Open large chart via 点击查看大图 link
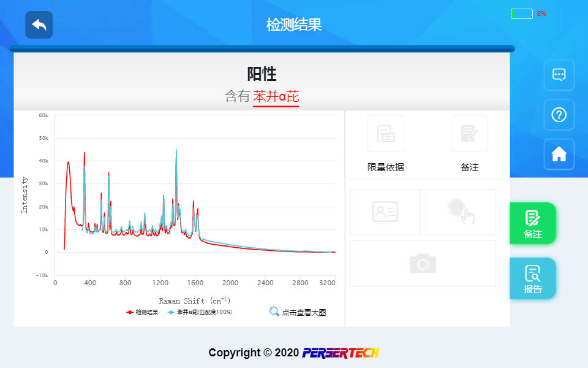Image resolution: width=588 pixels, height=368 pixels. pos(303,312)
